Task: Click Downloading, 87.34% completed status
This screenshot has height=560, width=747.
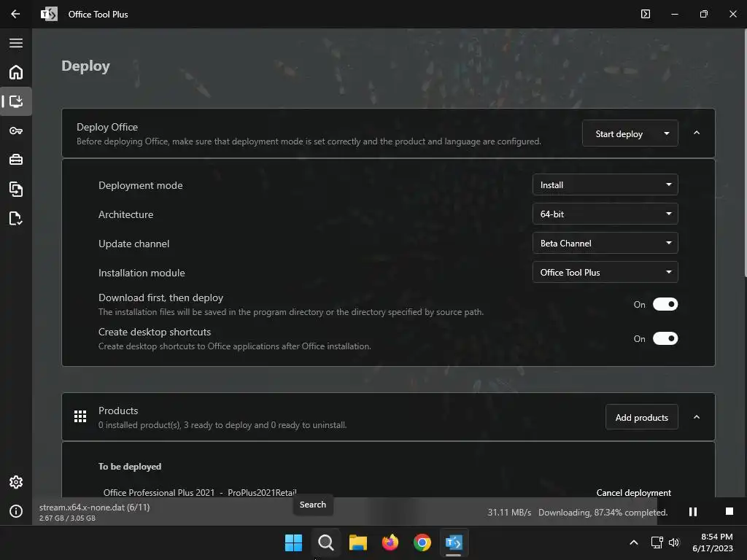Action: (603, 513)
